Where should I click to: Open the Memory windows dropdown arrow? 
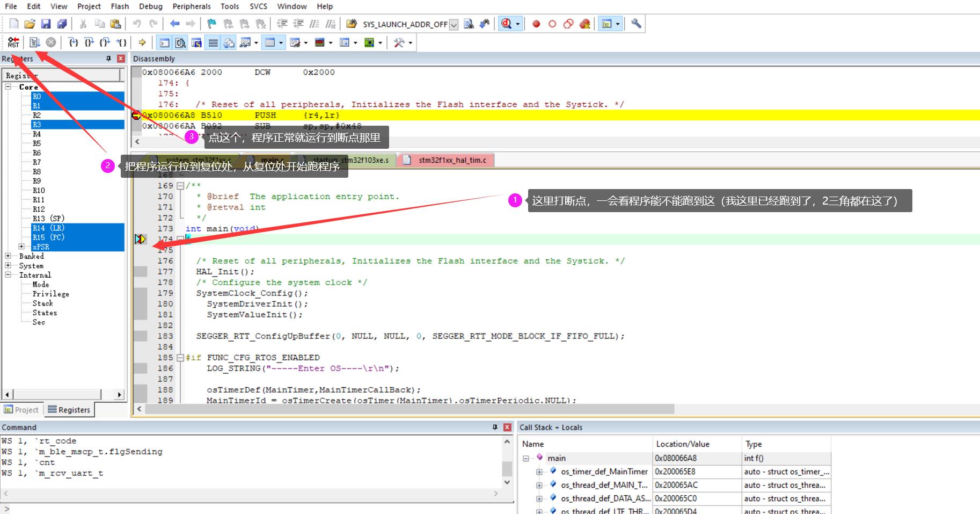[x=281, y=42]
